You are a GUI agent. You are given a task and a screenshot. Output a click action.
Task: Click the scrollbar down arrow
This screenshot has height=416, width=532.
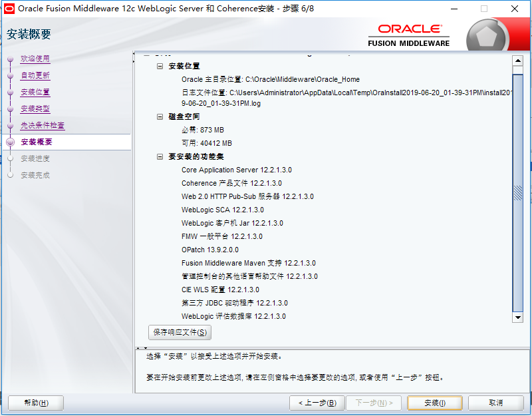519,317
